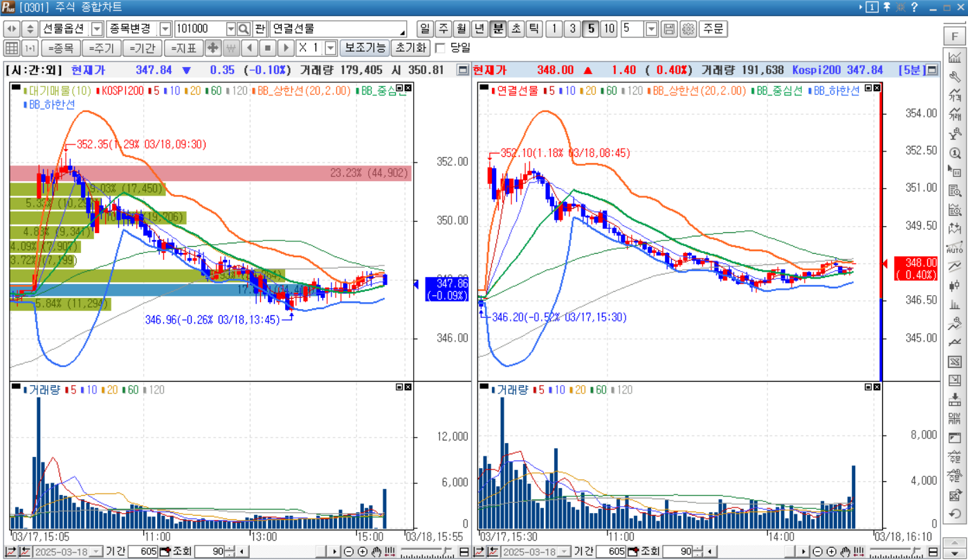Click the grid layout icon in the toolbar
Viewport: 968px width, 560px height.
12,48
